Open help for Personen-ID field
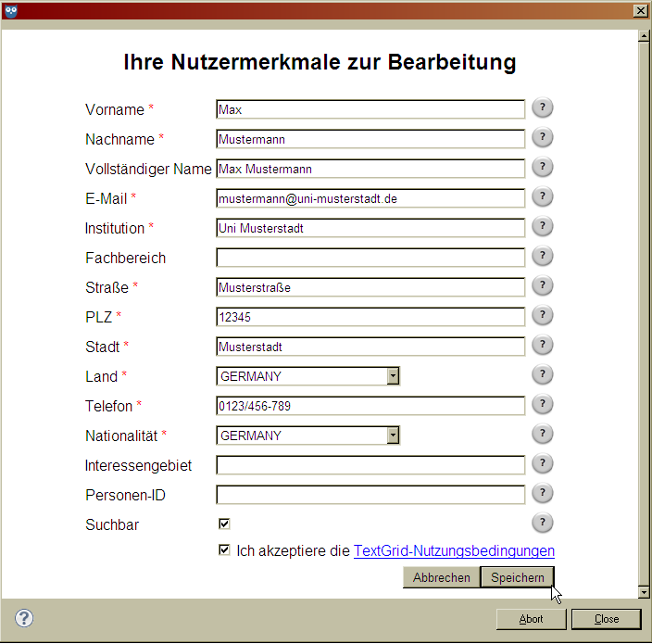 pos(543,494)
